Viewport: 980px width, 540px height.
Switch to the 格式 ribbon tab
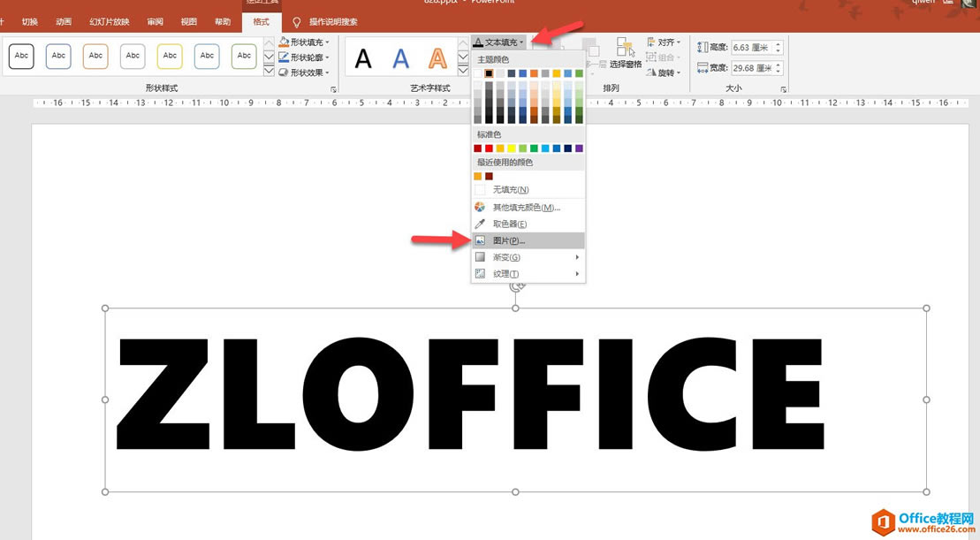262,22
